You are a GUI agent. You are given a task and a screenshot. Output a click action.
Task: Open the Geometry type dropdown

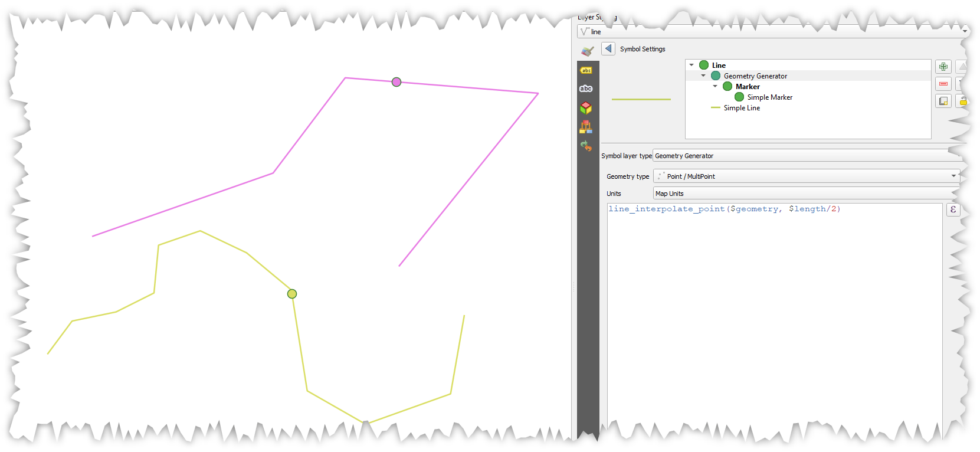point(807,176)
